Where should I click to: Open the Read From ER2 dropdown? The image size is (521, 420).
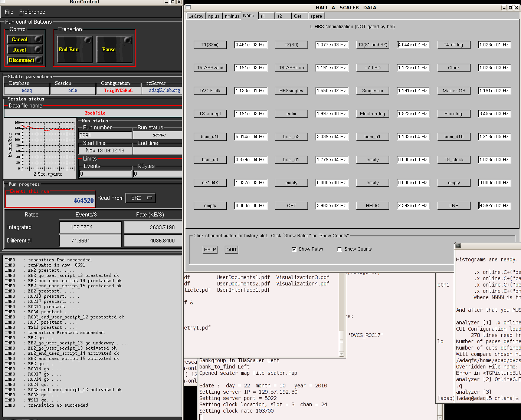(141, 198)
